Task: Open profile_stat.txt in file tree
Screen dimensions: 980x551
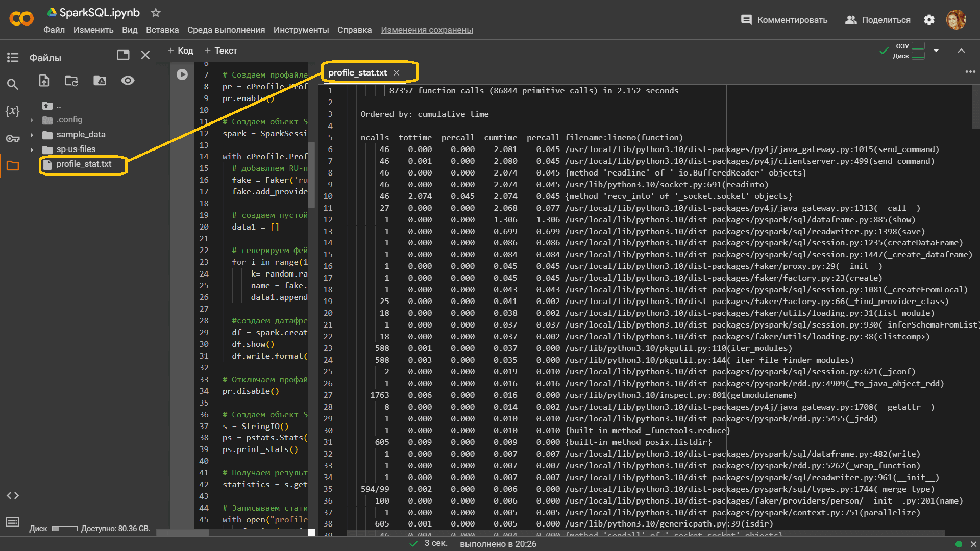Action: click(84, 164)
